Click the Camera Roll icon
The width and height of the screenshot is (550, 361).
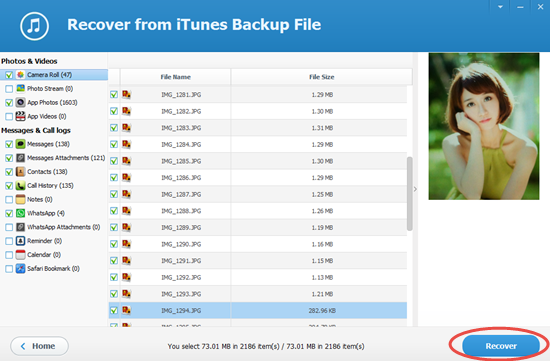point(21,75)
